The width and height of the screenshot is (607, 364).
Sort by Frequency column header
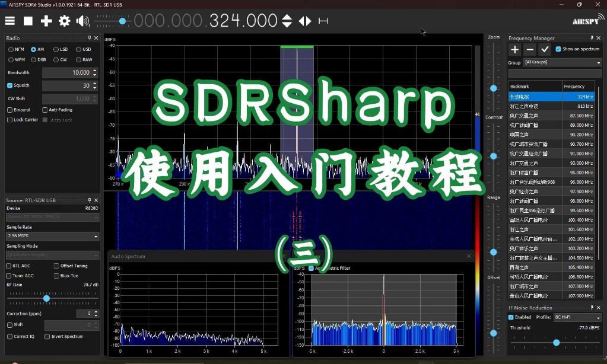579,87
